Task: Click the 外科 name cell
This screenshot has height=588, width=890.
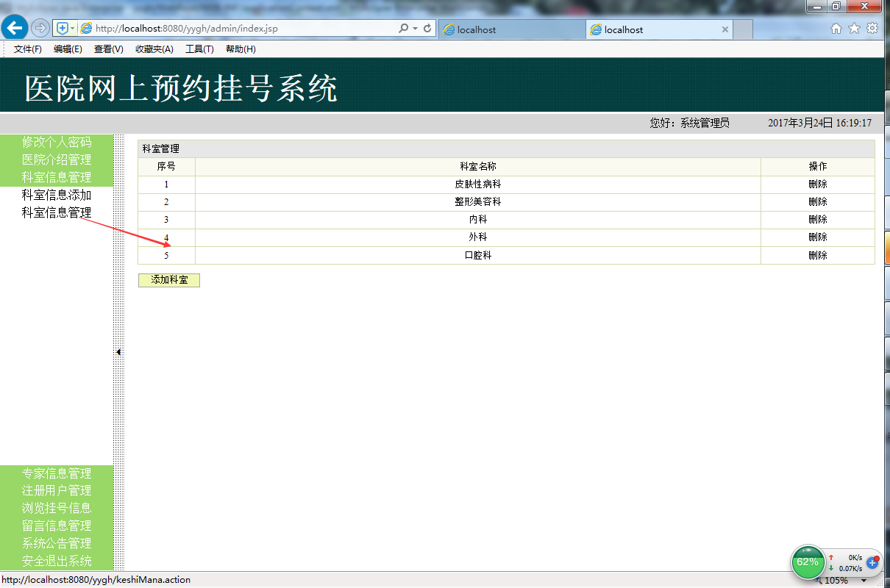Action: 478,237
